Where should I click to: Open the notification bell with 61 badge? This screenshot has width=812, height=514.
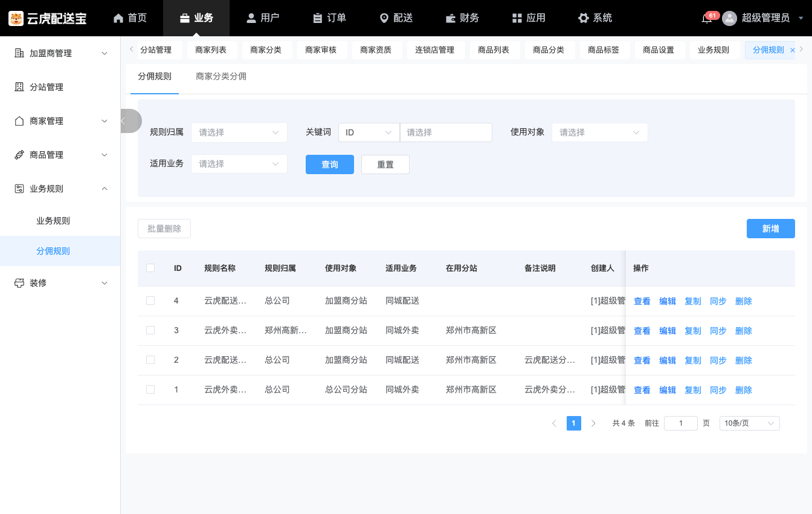click(x=706, y=18)
